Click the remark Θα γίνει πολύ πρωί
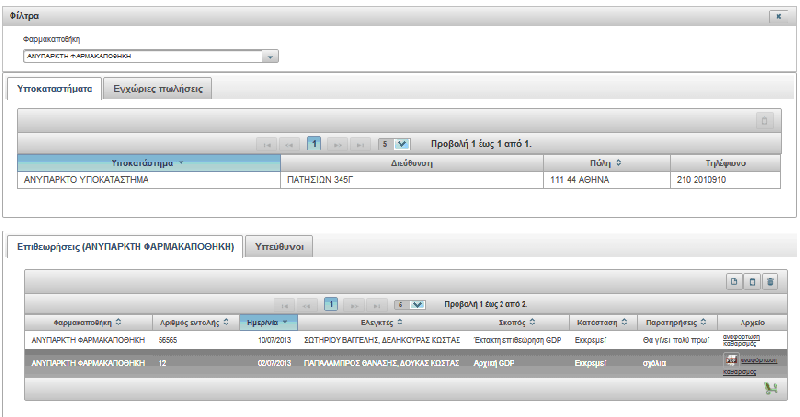The height and width of the screenshot is (417, 800). (x=676, y=340)
